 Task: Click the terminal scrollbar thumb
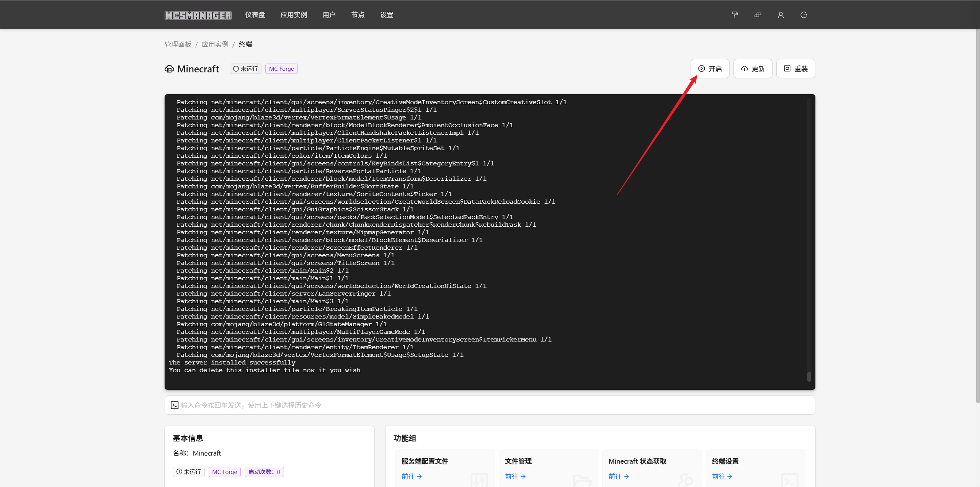[x=809, y=376]
